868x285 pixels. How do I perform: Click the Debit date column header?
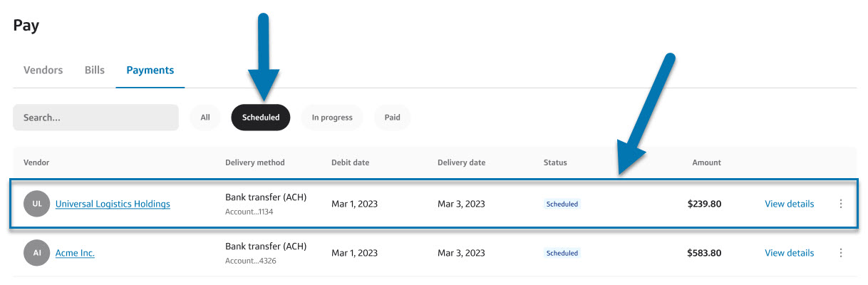351,162
